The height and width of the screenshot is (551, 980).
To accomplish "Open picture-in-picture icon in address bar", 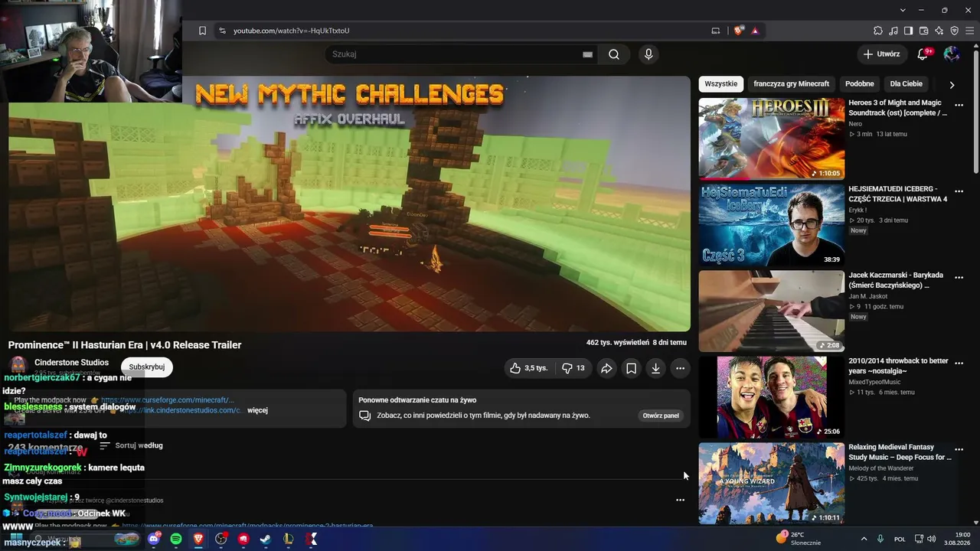I will click(716, 31).
